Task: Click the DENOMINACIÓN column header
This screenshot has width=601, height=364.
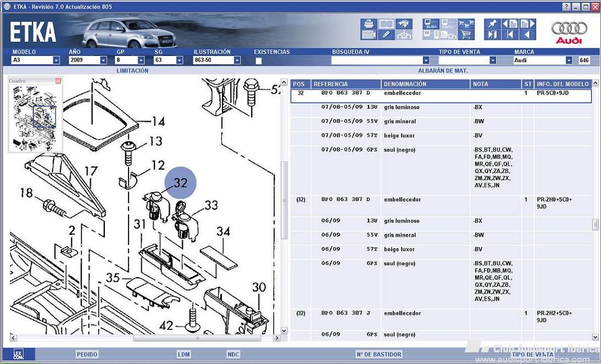Action: (425, 84)
